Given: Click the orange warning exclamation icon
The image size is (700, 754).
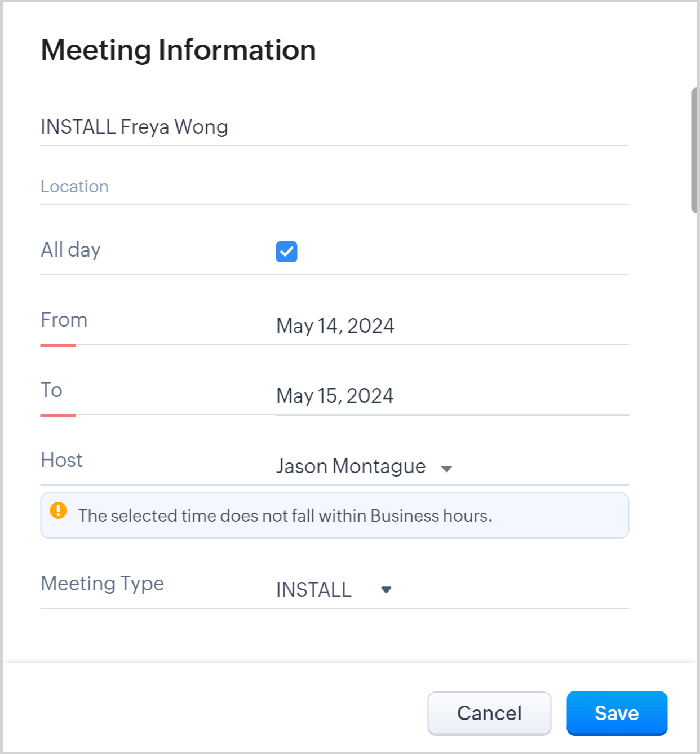Looking at the screenshot, I should click(x=58, y=511).
